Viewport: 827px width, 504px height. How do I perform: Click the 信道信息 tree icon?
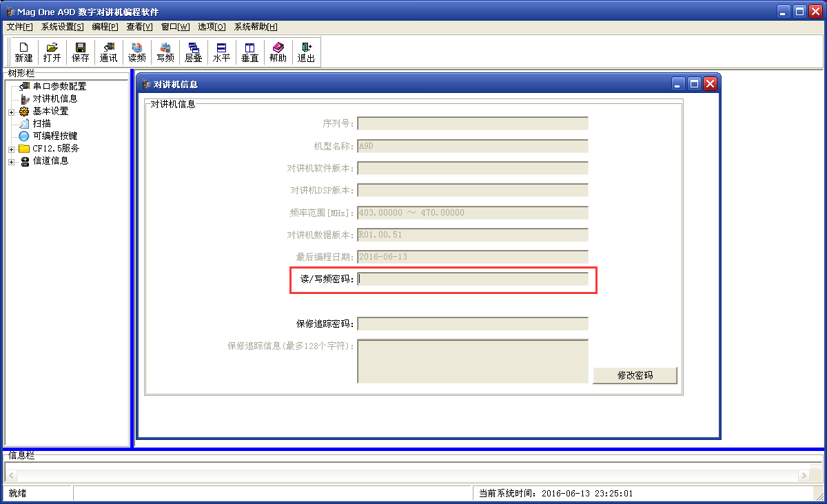pos(25,160)
